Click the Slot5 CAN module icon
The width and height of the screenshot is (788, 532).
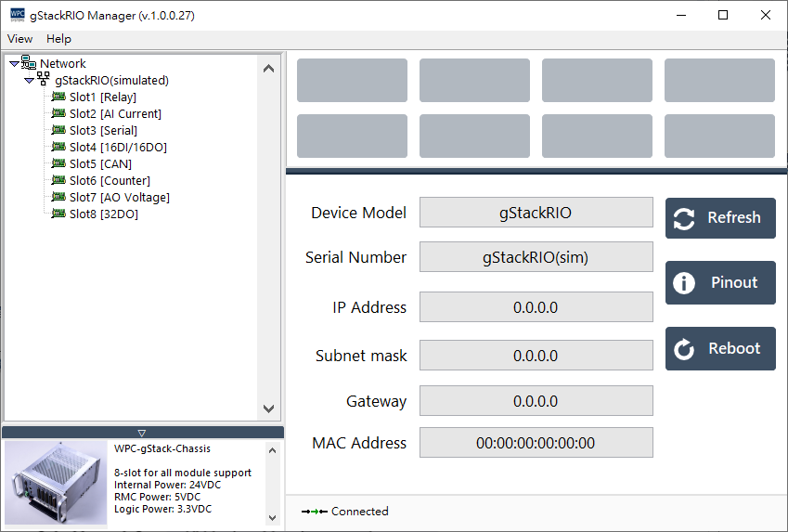pos(58,164)
